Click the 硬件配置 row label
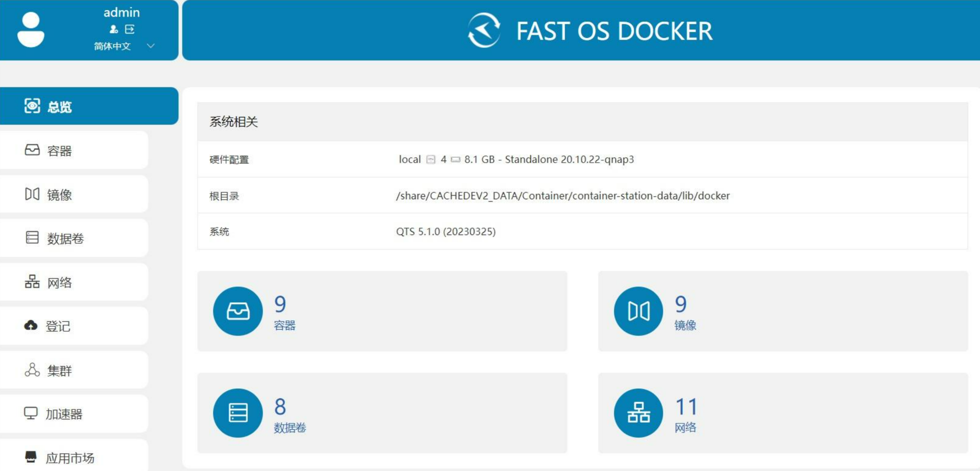980x471 pixels. click(229, 160)
